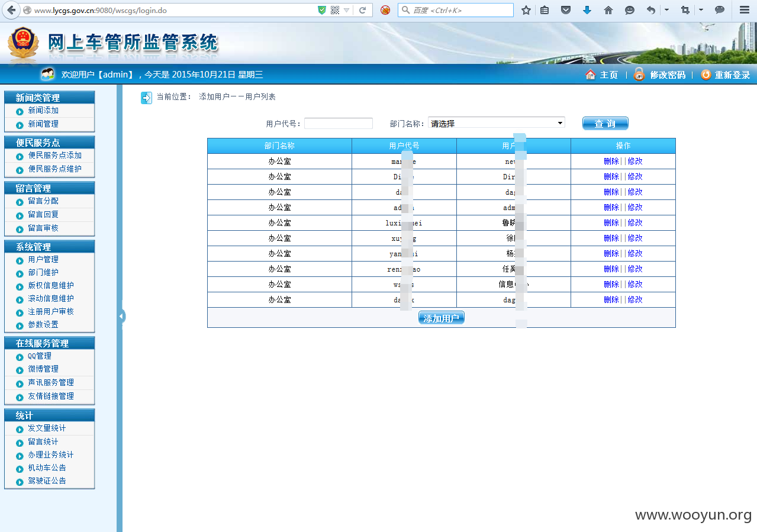Bookmark this page with the star icon

click(526, 10)
